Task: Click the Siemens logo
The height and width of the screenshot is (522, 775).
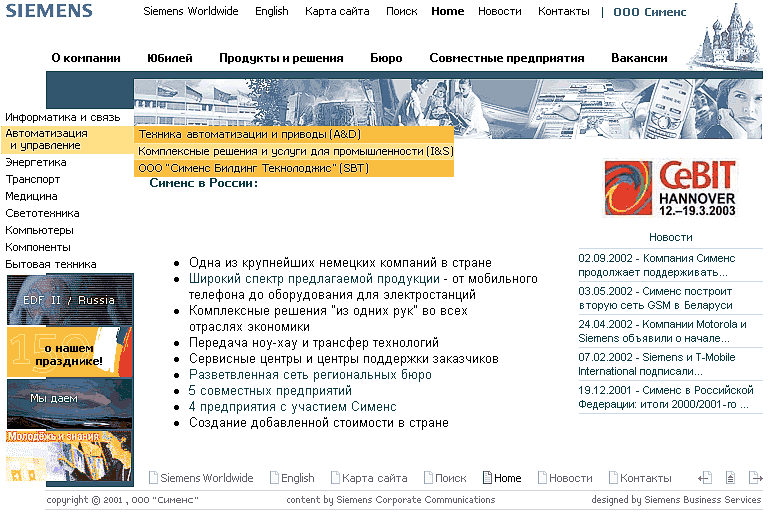Action: pyautogui.click(x=47, y=11)
